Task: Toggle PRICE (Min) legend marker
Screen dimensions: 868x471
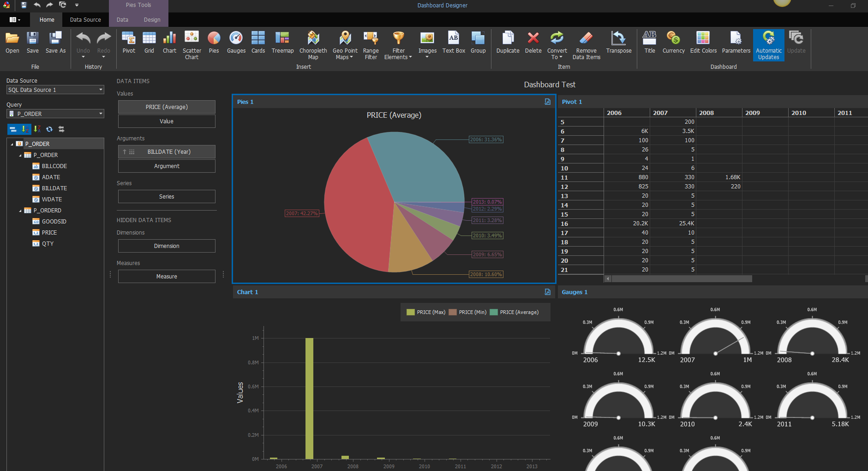Action: click(x=453, y=312)
